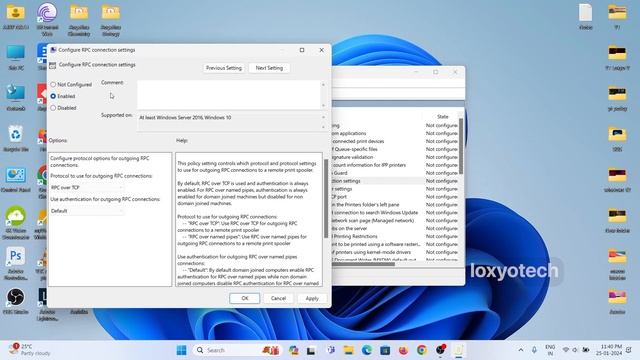
Task: Select the 'on the server' policy row
Action: [x=394, y=229]
